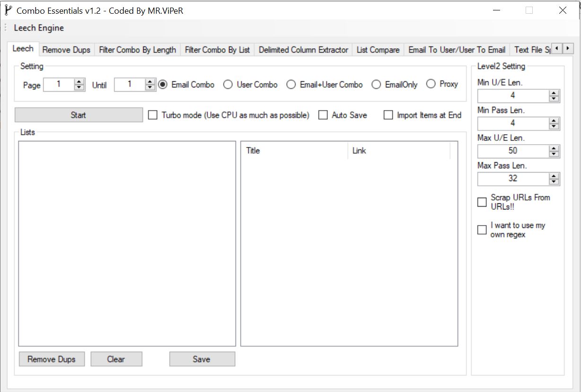Switch to the Remove Dups tab
The image size is (581, 392).
(x=66, y=50)
